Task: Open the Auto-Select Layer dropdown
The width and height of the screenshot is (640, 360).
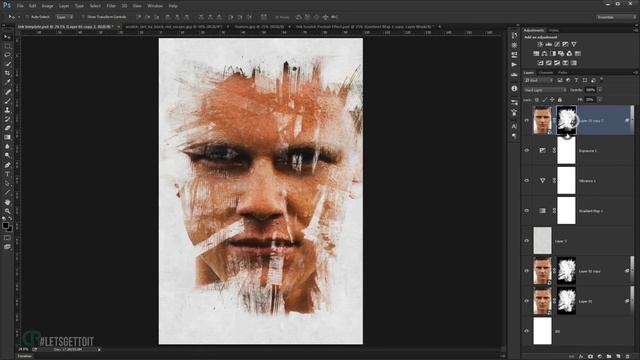Action: coord(64,17)
